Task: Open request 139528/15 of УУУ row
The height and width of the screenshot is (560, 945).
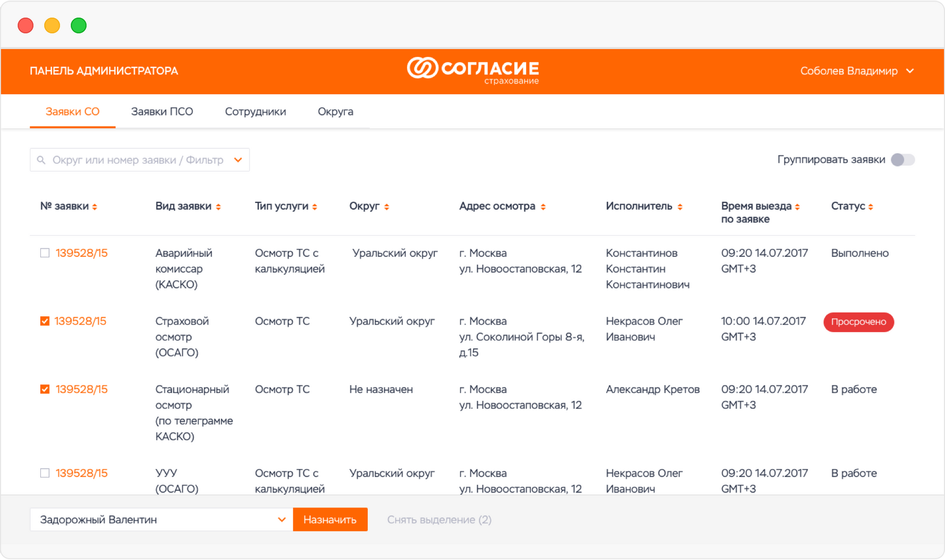Action: coord(81,473)
